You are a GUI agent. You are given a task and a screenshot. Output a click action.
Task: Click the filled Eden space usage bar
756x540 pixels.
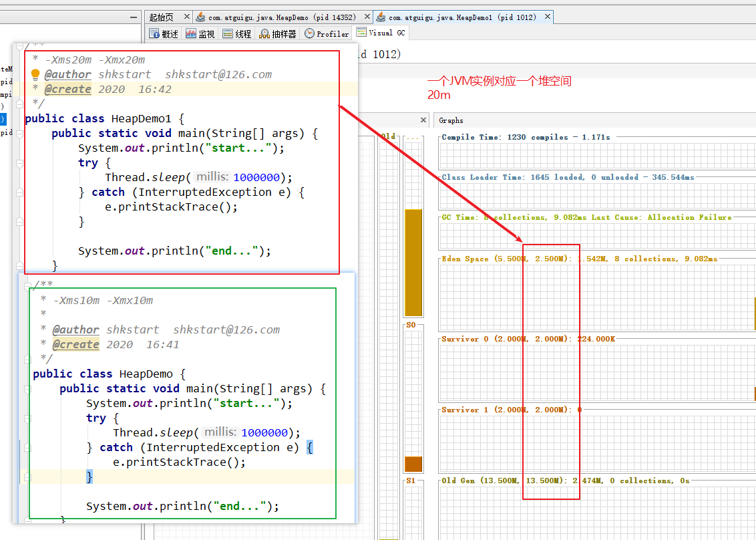click(413, 263)
